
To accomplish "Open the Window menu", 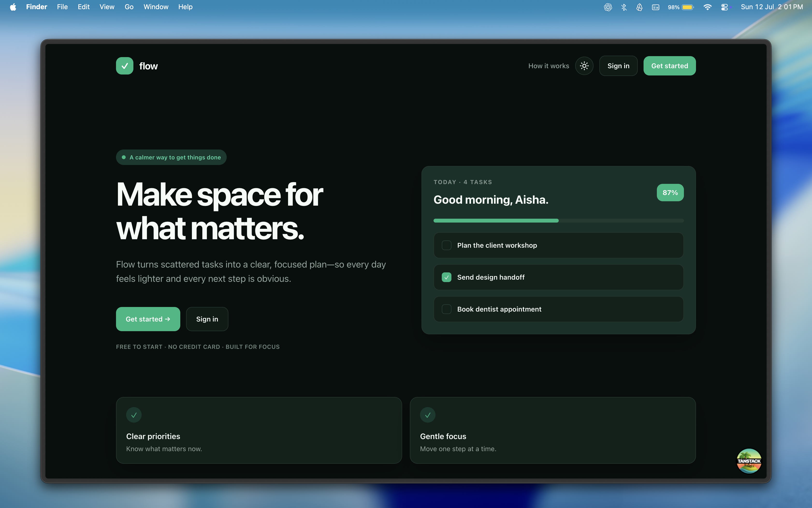I will tap(156, 7).
